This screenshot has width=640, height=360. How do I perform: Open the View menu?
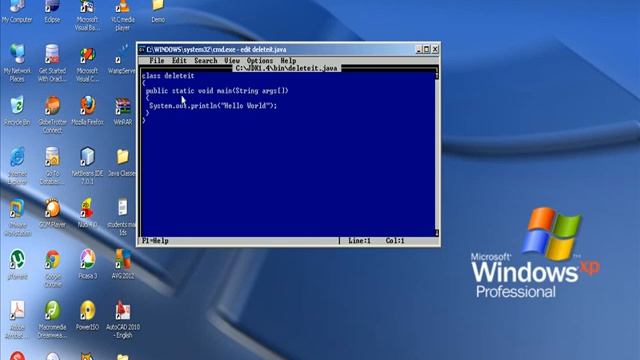[x=232, y=60]
